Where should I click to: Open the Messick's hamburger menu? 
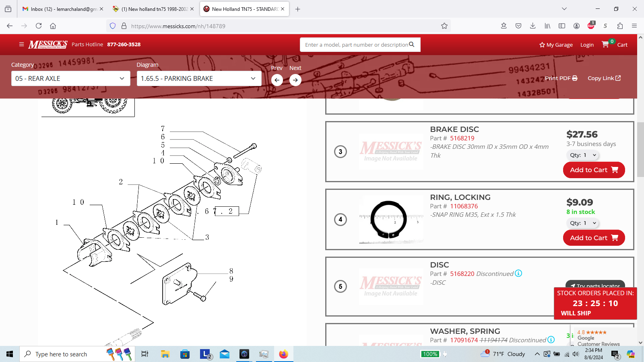point(21,45)
